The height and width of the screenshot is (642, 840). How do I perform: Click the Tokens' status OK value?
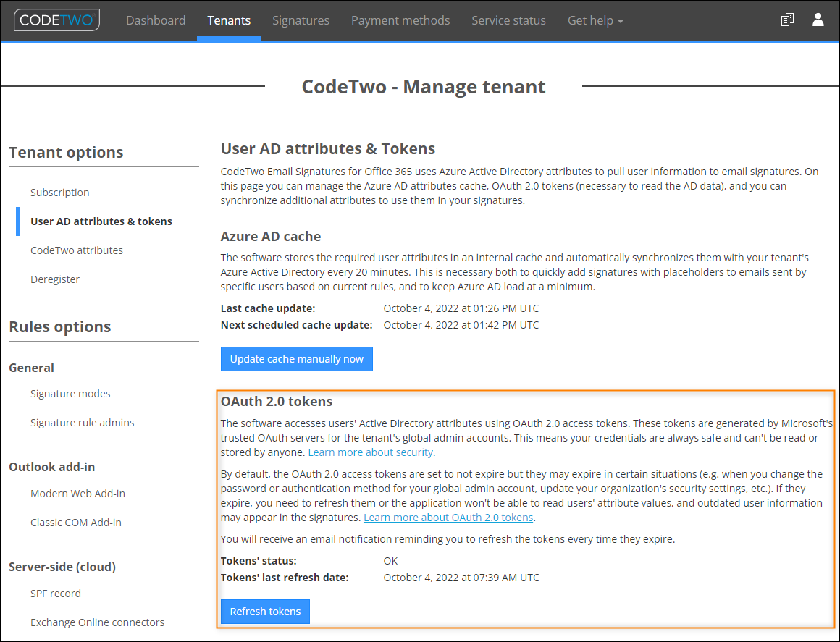390,561
